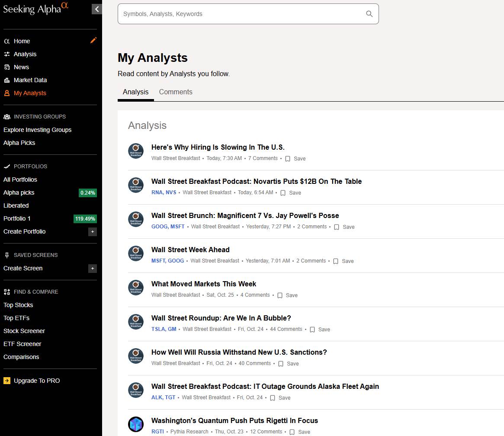This screenshot has width=504, height=436.
Task: Open Portfolio 1 showing 119.49% gain
Action: click(x=17, y=218)
